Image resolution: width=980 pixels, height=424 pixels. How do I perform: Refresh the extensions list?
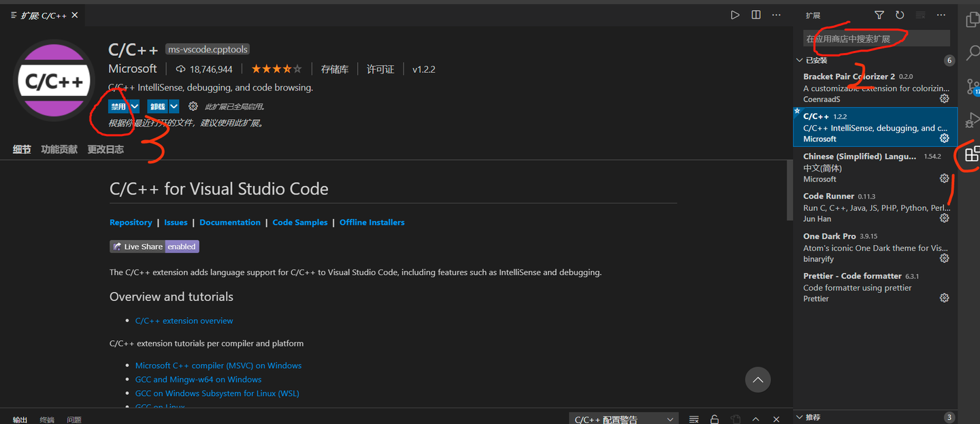900,14
